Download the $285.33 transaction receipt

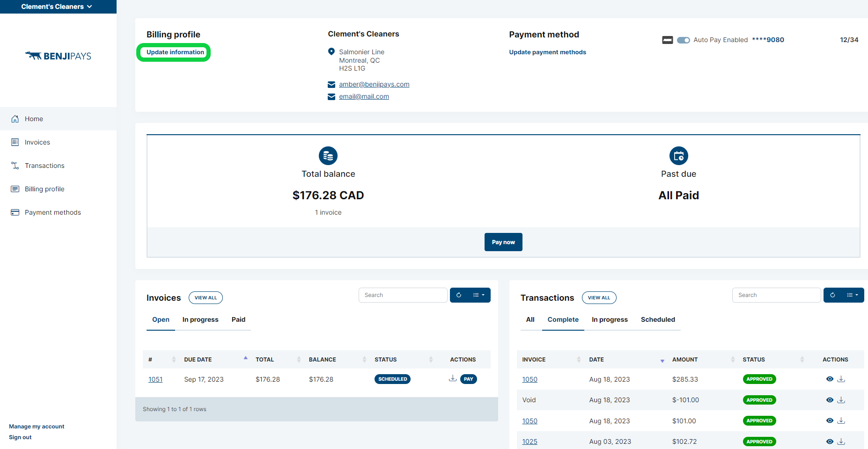point(841,379)
